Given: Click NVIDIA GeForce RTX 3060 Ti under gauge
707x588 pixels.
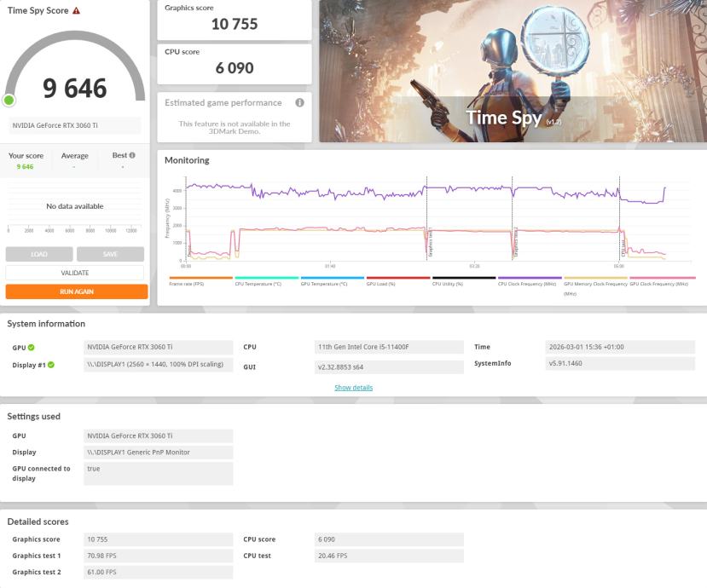Looking at the screenshot, I should 75,125.
